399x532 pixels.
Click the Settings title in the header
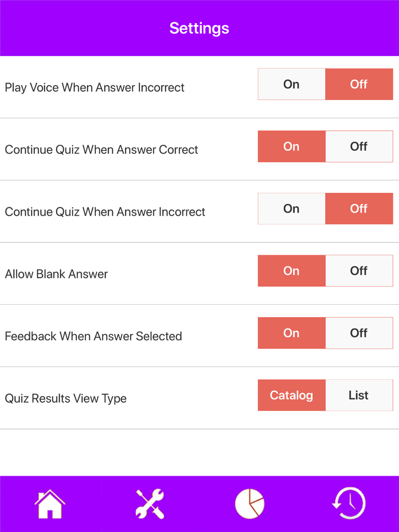[199, 28]
